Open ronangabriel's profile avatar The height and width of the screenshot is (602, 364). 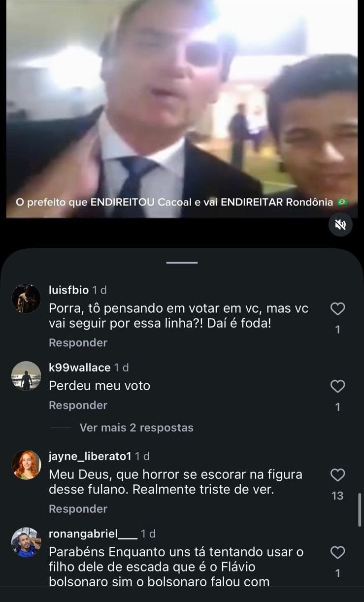point(26,542)
